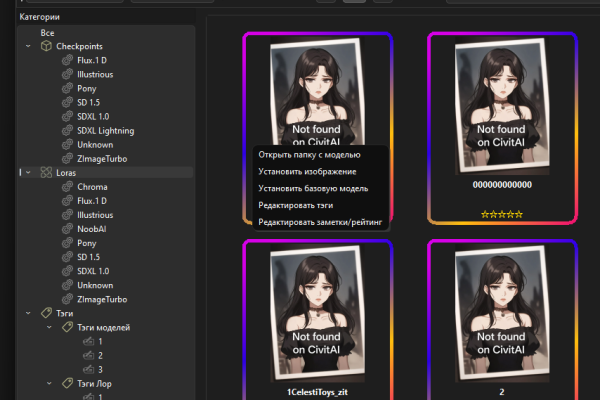Choose Установить базовую модель menu entry
Viewport: 600px width, 400px height.
[x=321, y=188]
